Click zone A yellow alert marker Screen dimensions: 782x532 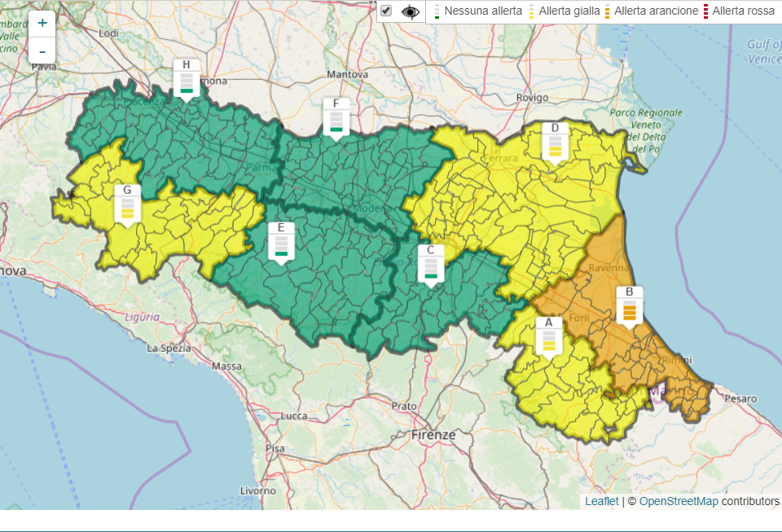(x=548, y=336)
